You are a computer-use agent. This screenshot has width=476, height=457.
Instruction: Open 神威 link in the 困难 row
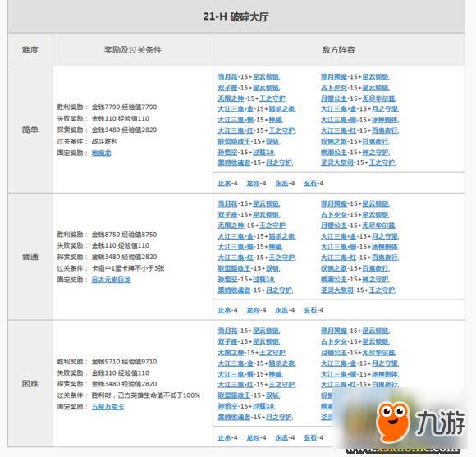[x=275, y=374]
